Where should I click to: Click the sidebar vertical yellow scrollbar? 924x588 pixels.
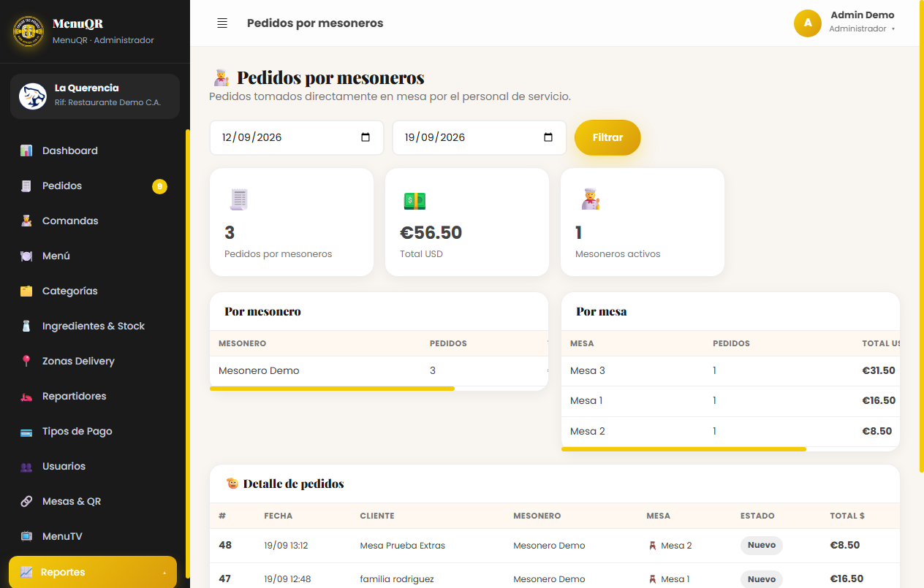coord(187,354)
